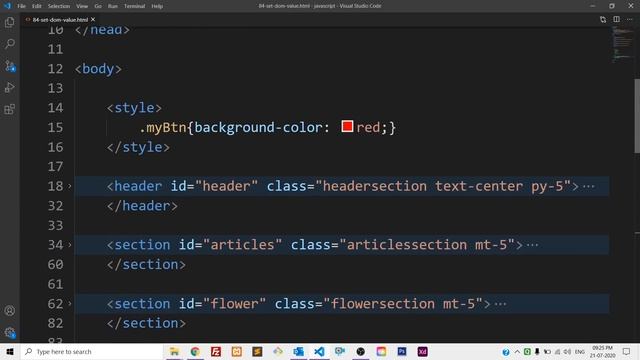Expand the folded flower section at line 62
Viewport: 640px width, 360px height.
tap(70, 304)
